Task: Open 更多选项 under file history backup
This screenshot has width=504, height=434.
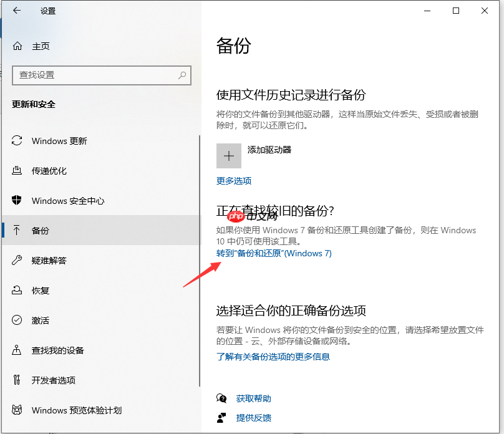Action: (234, 181)
